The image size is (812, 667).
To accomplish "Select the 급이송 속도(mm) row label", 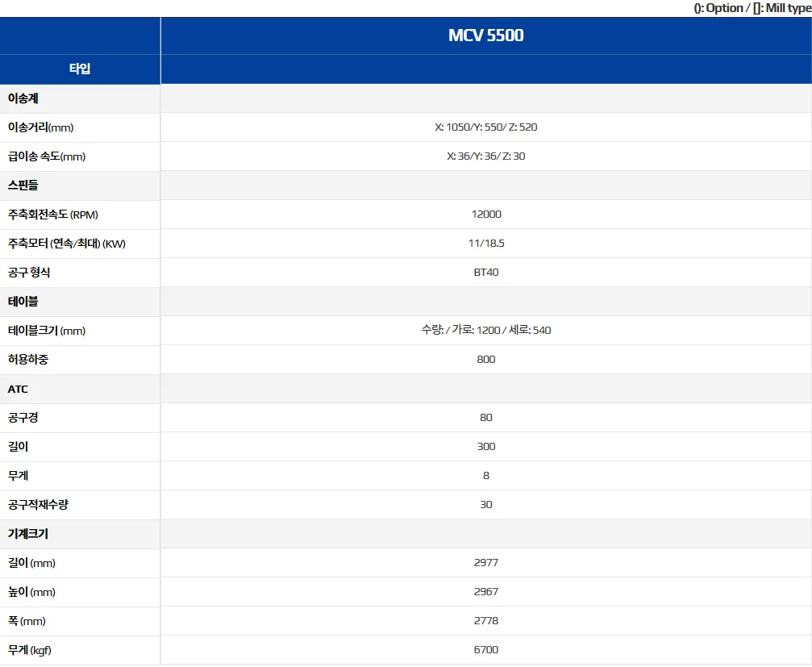I will 47,156.
